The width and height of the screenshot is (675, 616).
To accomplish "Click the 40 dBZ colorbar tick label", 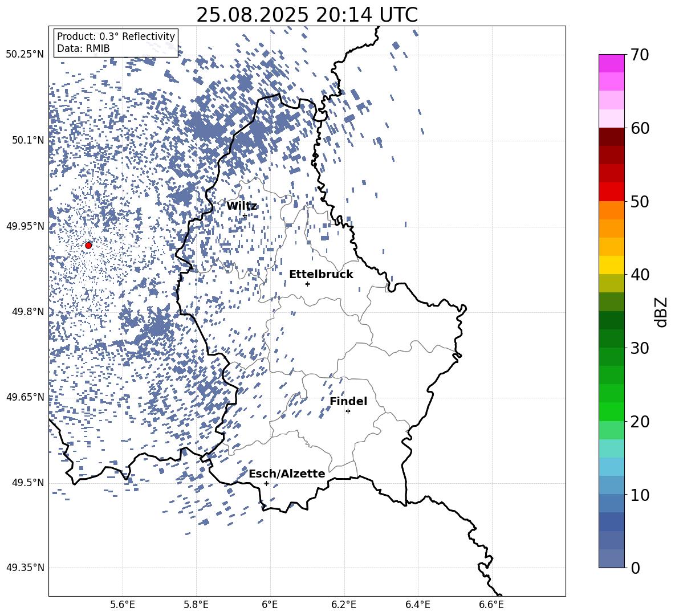I will [x=640, y=275].
